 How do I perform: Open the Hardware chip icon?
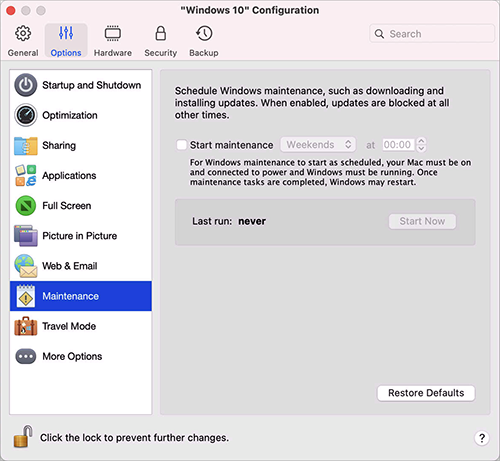113,33
